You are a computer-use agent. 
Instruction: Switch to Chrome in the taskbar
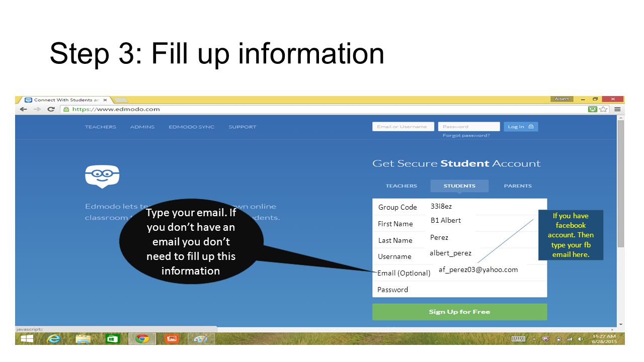[x=142, y=339]
